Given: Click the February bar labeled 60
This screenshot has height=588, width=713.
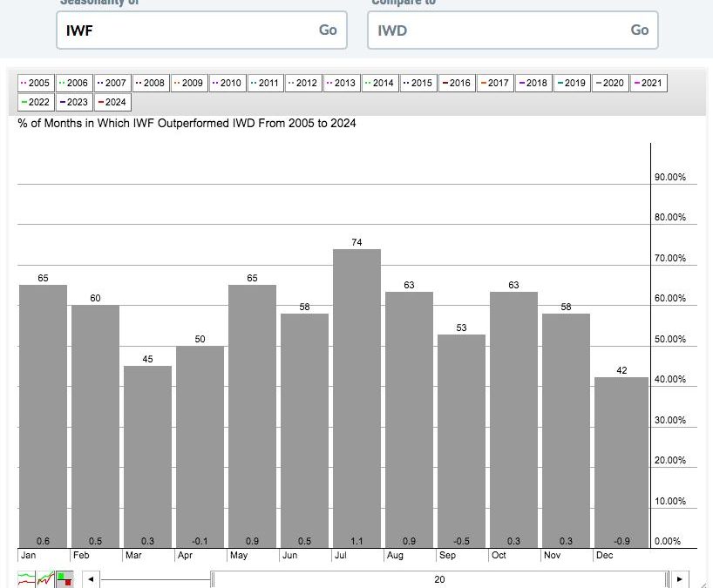Looking at the screenshot, I should coord(96,426).
